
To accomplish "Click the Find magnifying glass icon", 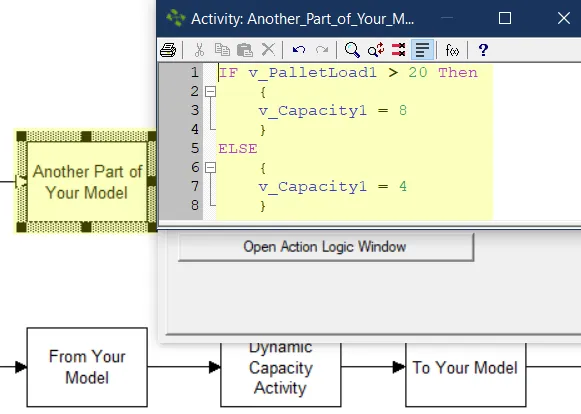I will (x=352, y=50).
